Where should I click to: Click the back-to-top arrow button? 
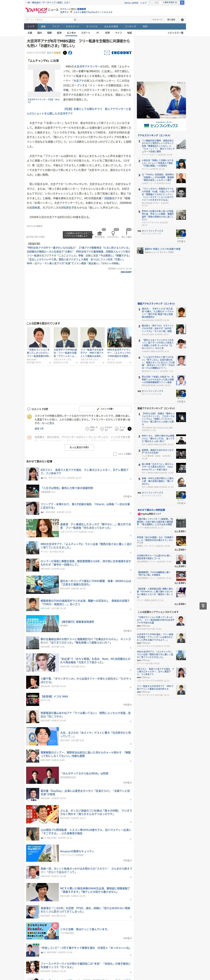[203, 606]
